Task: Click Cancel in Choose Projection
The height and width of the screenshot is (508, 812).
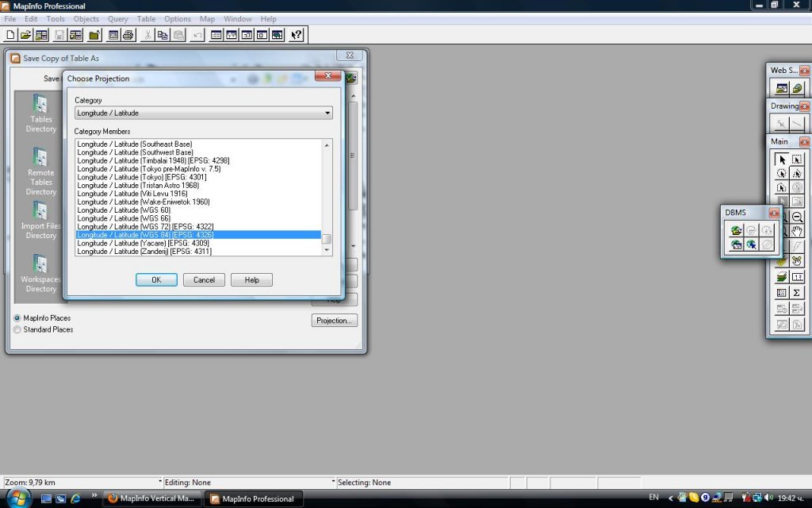Action: click(204, 280)
